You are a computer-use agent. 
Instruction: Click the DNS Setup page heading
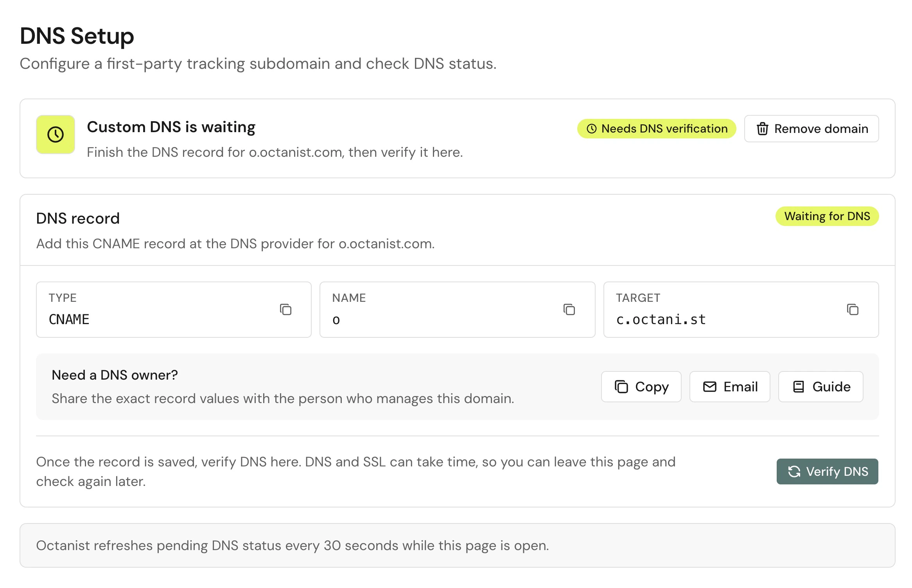point(77,36)
